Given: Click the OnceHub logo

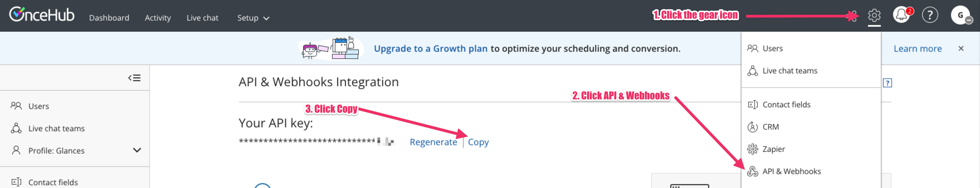Looking at the screenshot, I should point(42,14).
